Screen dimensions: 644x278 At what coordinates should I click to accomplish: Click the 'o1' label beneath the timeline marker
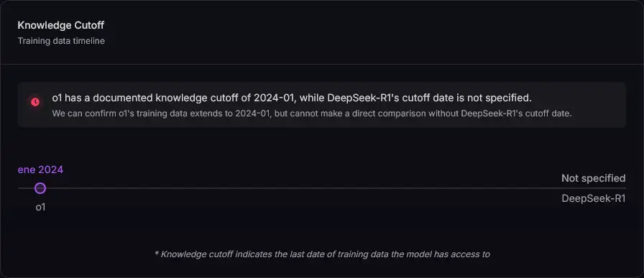(x=40, y=207)
